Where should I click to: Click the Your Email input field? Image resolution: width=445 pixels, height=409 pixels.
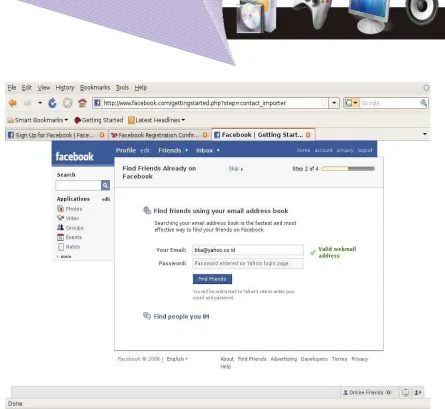point(248,250)
